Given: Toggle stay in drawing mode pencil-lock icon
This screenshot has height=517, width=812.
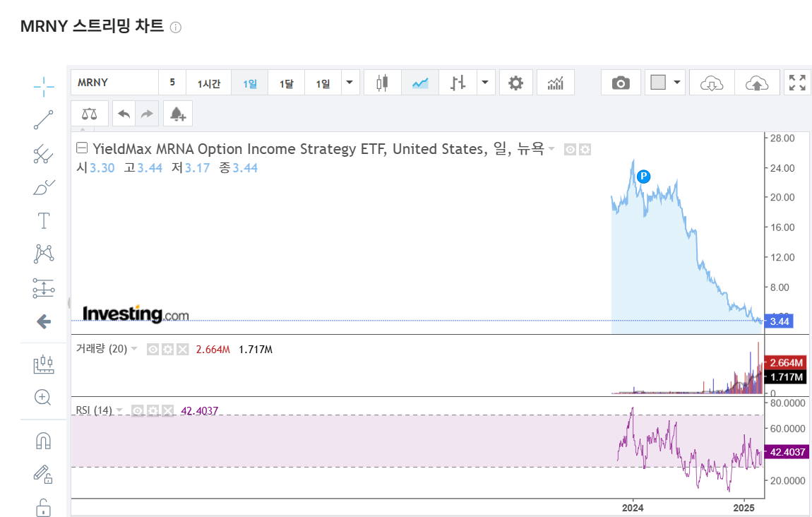Looking at the screenshot, I should point(44,474).
